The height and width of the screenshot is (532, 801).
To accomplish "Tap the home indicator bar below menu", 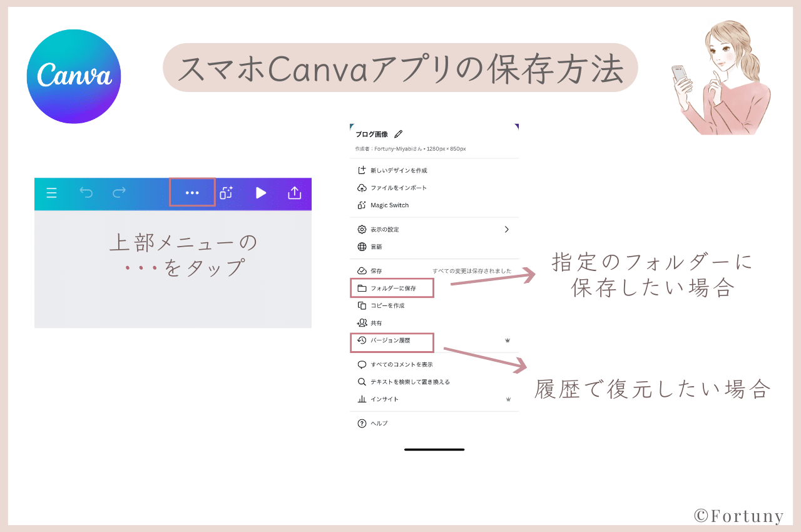I will pos(434,449).
